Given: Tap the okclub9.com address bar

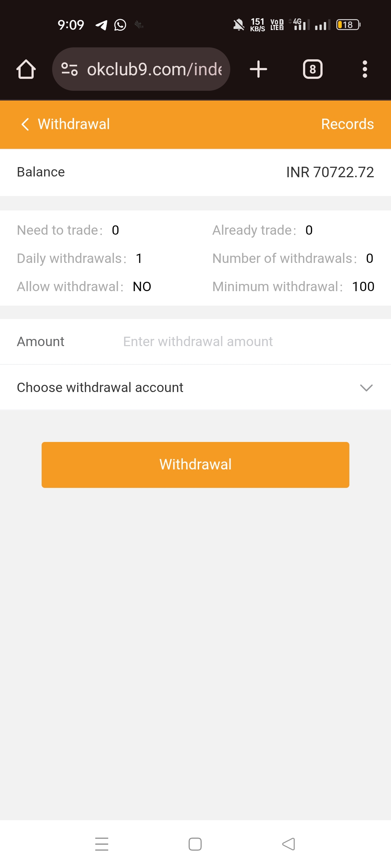Looking at the screenshot, I should click(154, 69).
